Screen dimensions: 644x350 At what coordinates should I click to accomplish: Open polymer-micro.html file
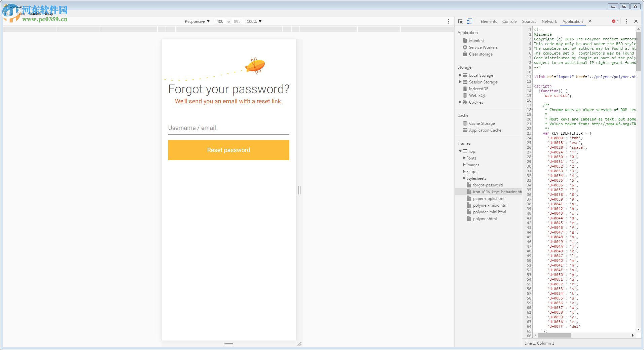pyautogui.click(x=491, y=205)
